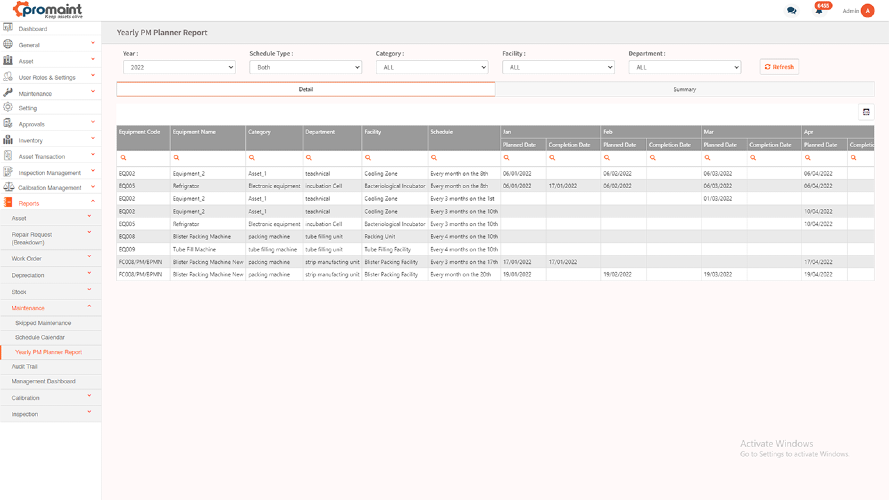Image resolution: width=889 pixels, height=500 pixels.
Task: Click the Inventory sidebar icon
Action: pyautogui.click(x=8, y=139)
